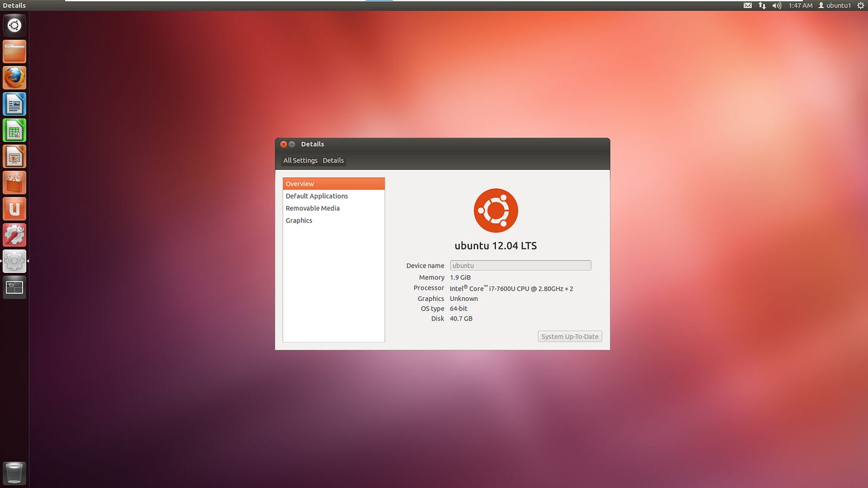868x488 pixels.
Task: Open the messaging envelope indicator
Action: [x=747, y=5]
